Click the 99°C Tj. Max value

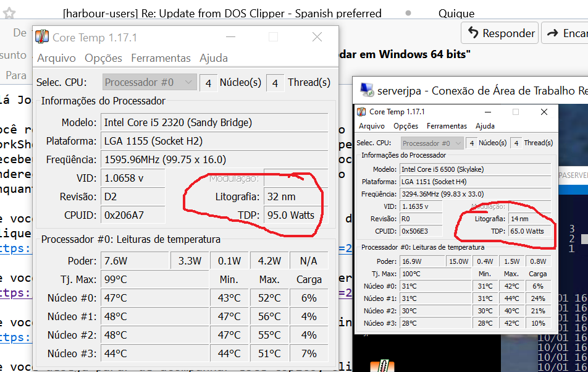click(154, 279)
